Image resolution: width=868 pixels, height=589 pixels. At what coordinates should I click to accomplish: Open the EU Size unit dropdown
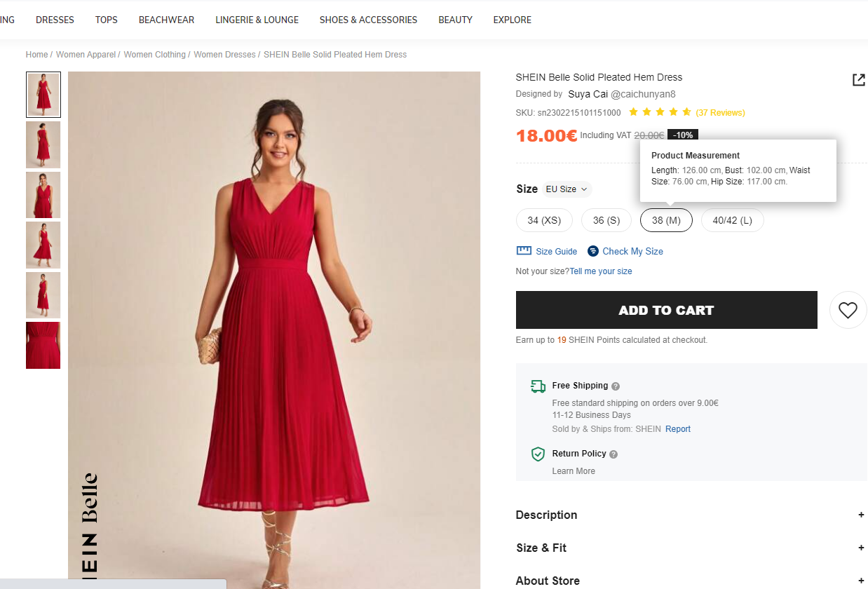pyautogui.click(x=567, y=189)
